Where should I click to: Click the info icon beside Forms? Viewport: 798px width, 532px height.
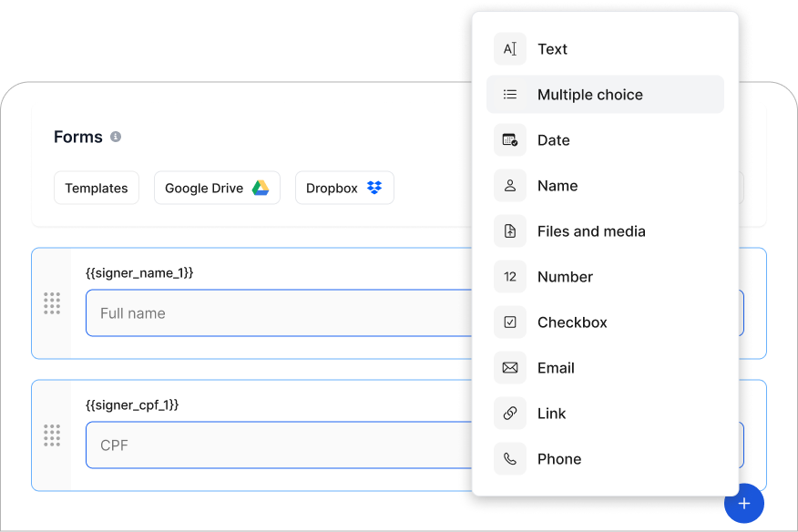pos(116,137)
